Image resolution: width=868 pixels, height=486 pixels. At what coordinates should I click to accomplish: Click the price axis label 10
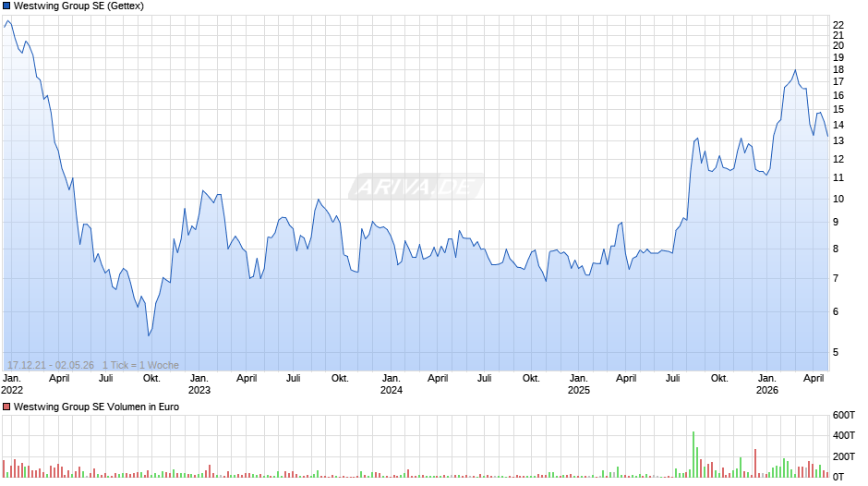pos(838,199)
